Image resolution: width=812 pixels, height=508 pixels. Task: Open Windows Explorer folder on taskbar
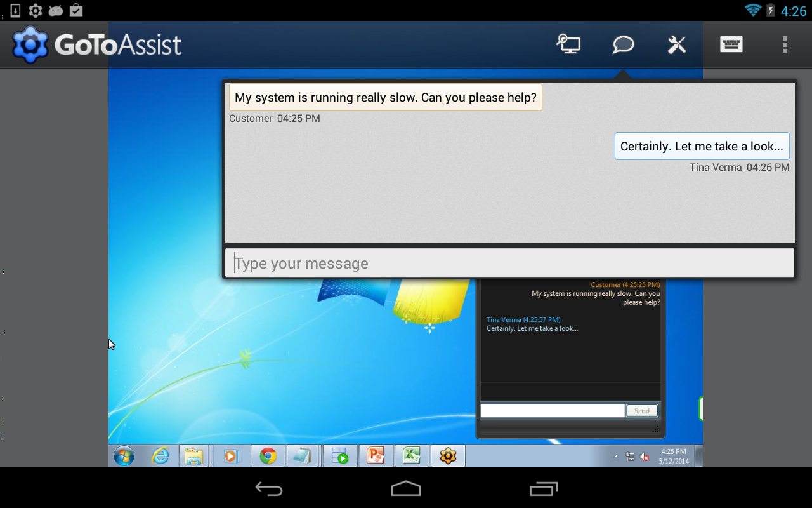(194, 456)
